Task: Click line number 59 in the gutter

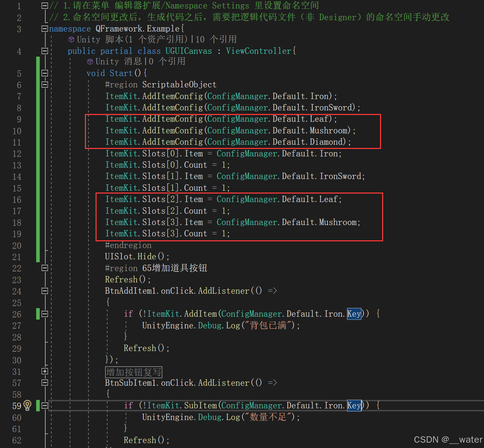Action: 17,406
